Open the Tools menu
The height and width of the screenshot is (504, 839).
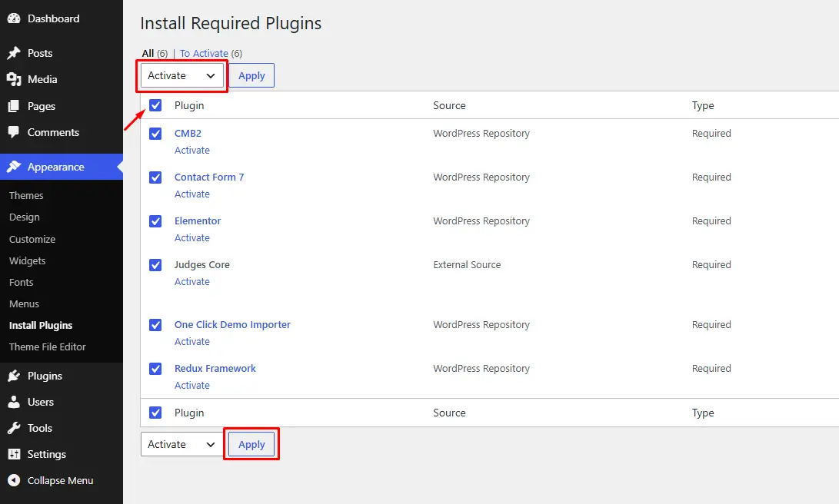click(39, 428)
